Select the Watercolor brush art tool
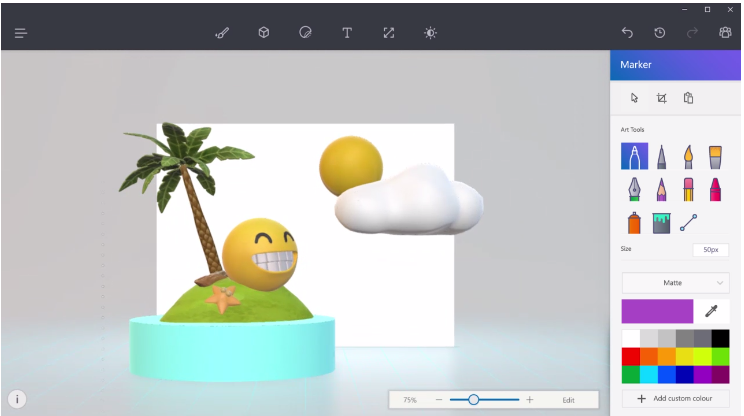 (716, 156)
